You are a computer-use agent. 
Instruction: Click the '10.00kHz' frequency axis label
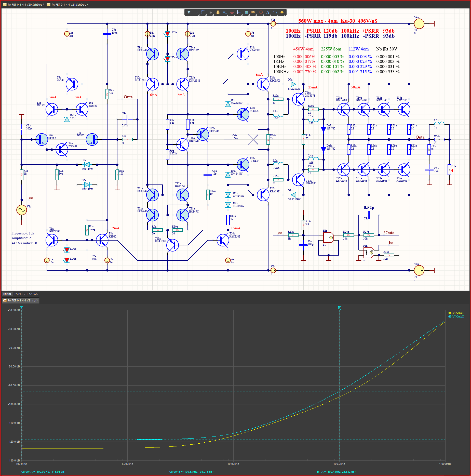tap(233, 464)
